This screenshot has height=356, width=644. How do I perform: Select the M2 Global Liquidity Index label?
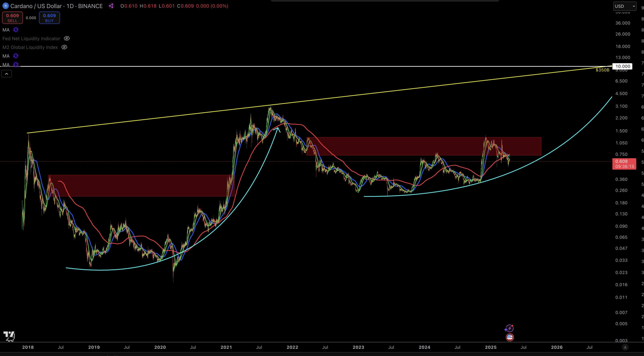(x=30, y=48)
